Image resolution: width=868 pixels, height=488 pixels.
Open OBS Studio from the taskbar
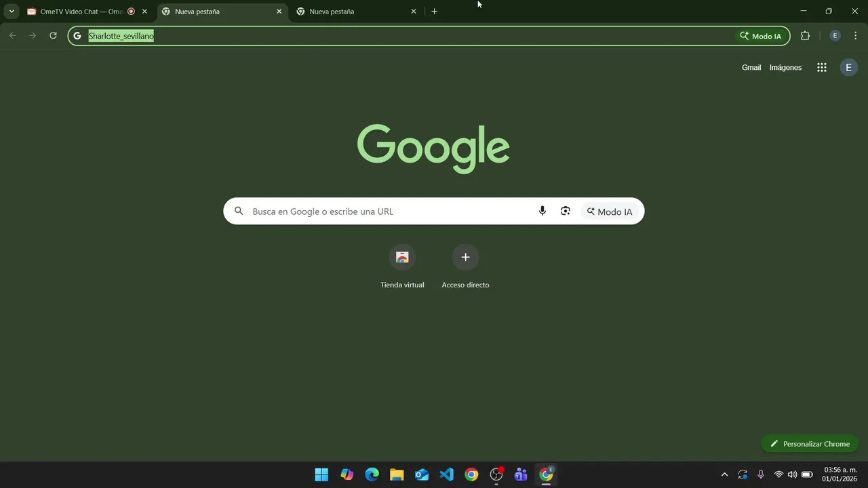click(496, 474)
